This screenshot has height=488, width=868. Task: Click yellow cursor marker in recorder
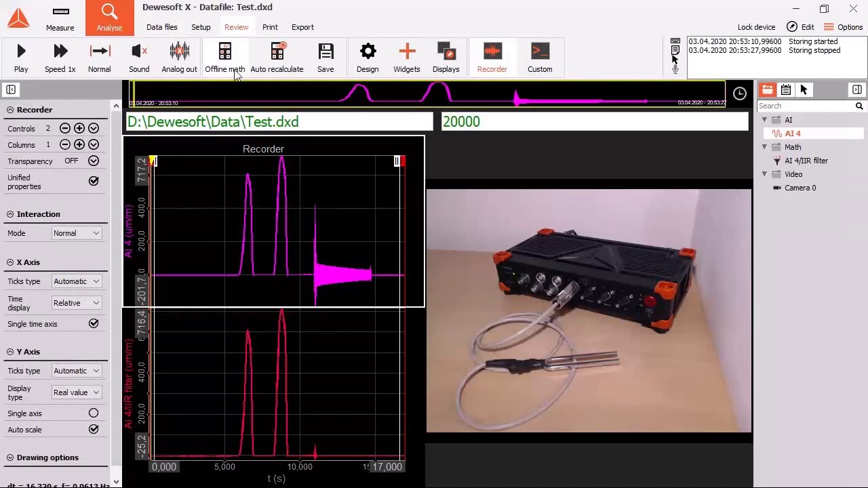153,161
